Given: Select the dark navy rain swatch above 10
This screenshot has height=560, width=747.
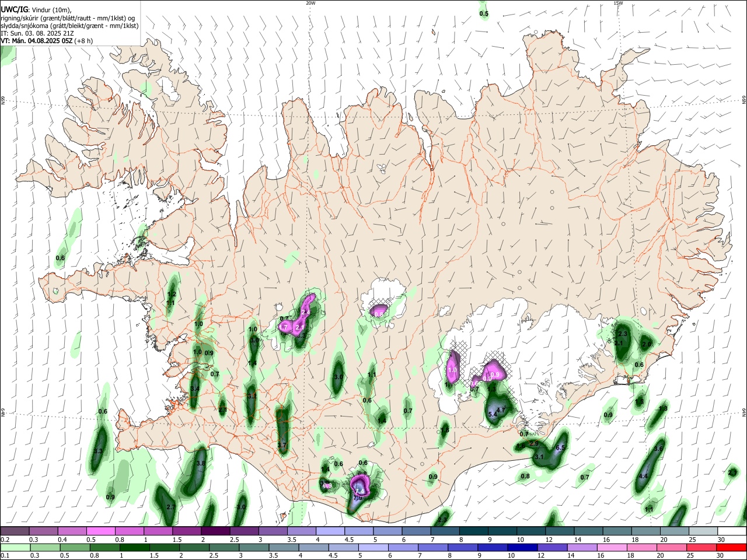Looking at the screenshot, I should [x=521, y=548].
